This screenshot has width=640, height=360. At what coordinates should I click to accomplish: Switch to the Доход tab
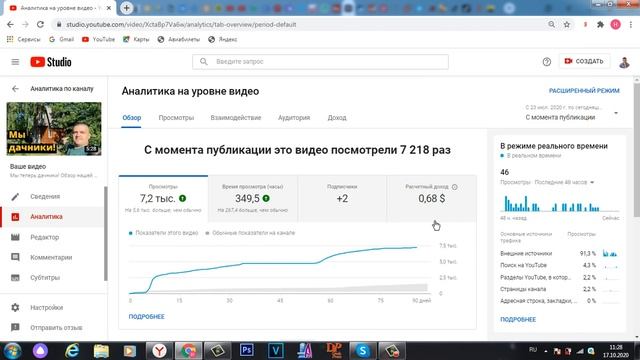(x=337, y=118)
